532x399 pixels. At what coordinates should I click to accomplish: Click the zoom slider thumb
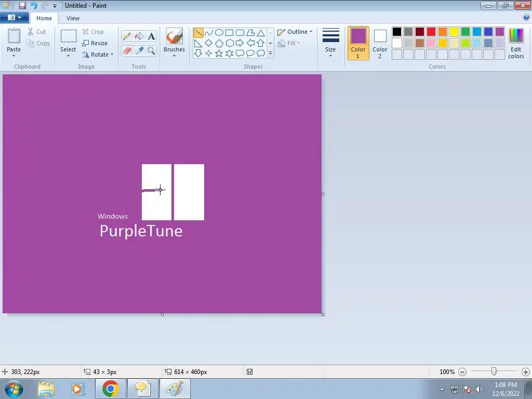point(494,371)
